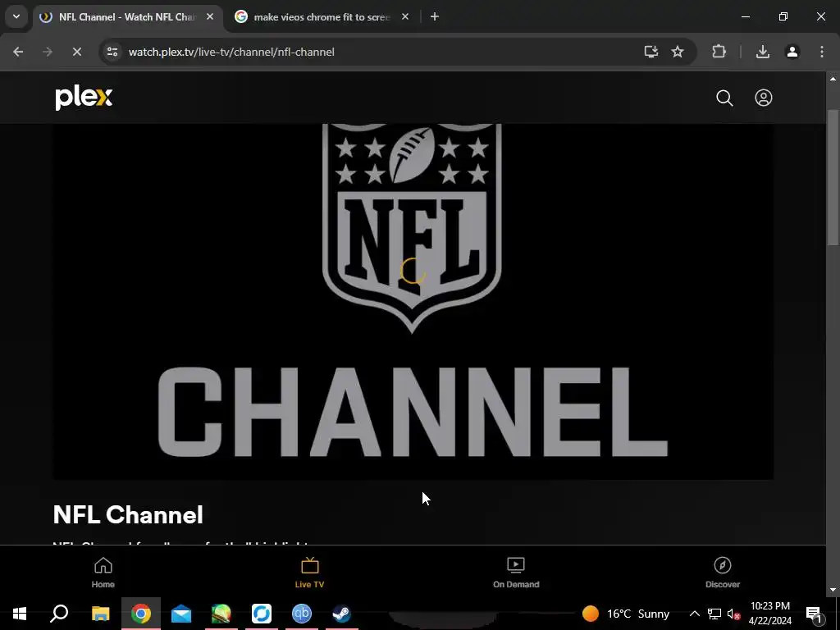Image resolution: width=840 pixels, height=630 pixels.
Task: Open the Plex user account icon
Action: pos(764,98)
